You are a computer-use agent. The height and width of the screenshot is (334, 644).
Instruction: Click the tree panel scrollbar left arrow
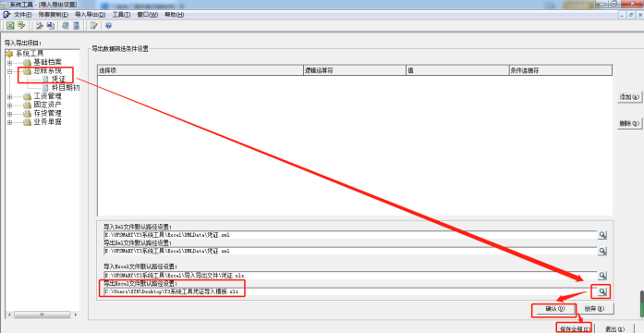[x=10, y=315]
